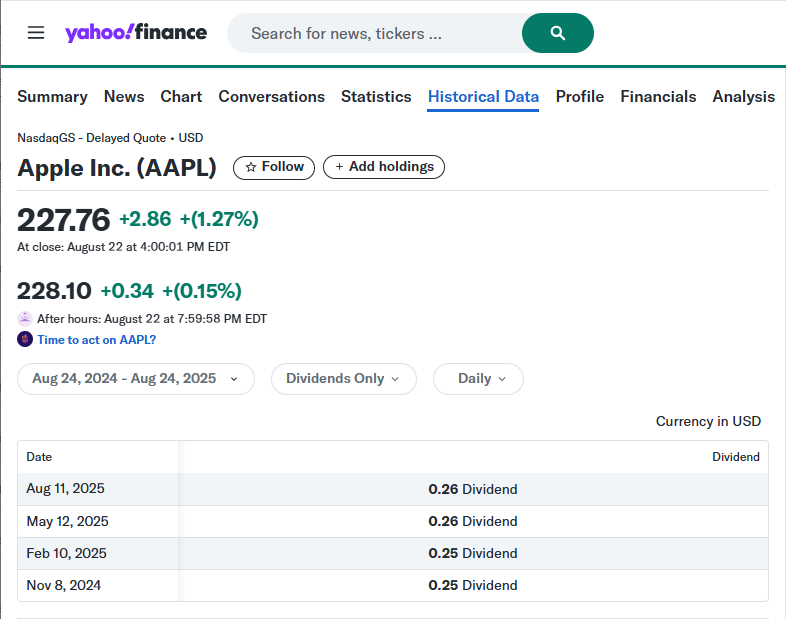Open the hamburger navigation menu

coord(36,33)
